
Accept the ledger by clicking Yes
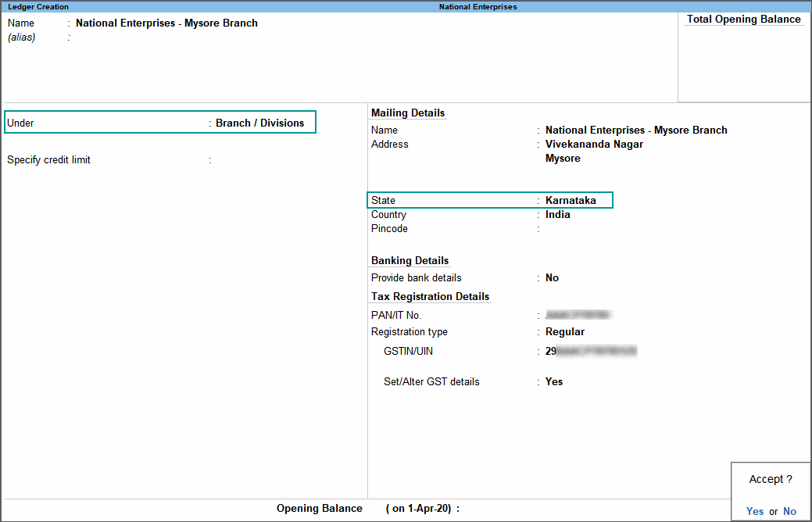(753, 511)
